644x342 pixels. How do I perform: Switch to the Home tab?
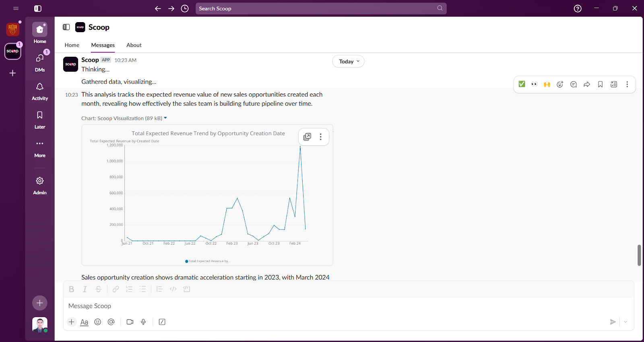72,45
